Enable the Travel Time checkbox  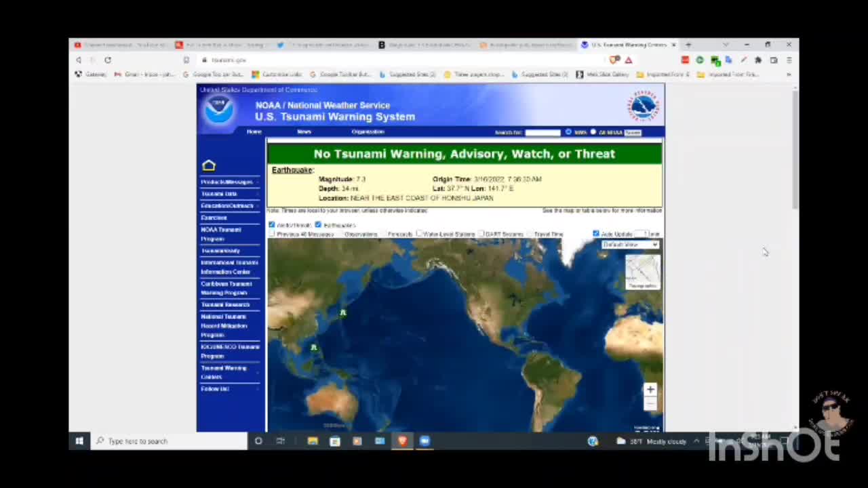click(530, 234)
